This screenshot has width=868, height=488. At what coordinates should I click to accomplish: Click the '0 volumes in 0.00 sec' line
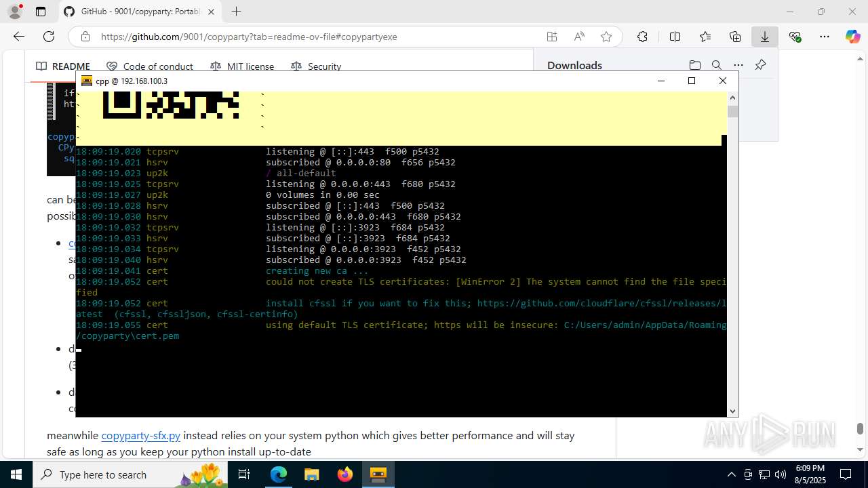pos(323,195)
